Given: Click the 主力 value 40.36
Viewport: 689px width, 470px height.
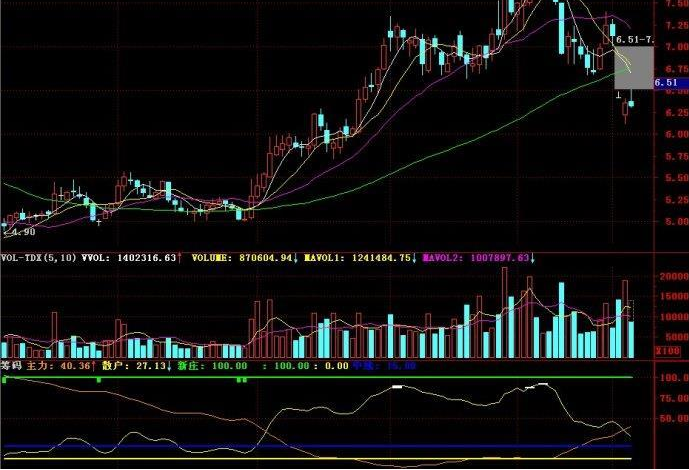Looking at the screenshot, I should point(75,365).
